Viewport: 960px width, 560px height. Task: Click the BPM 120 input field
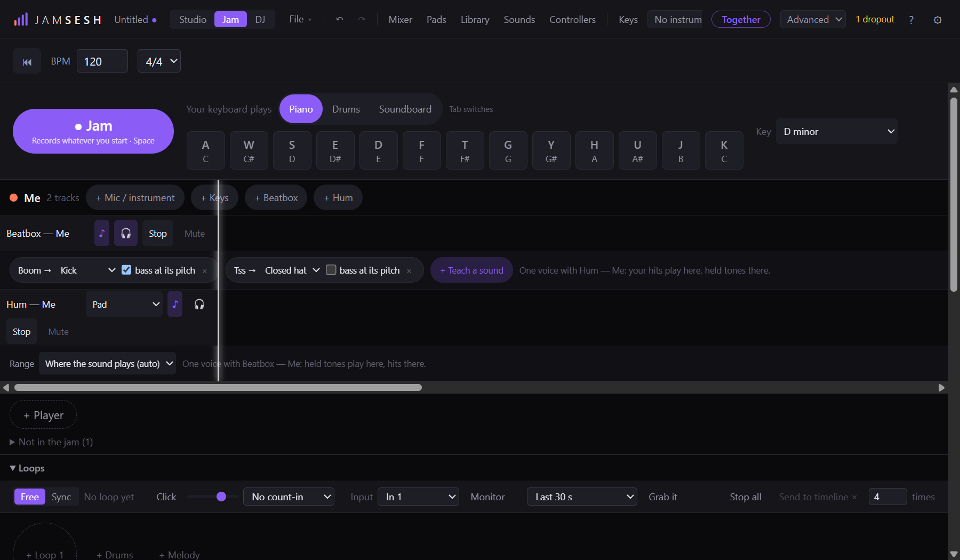coord(102,61)
